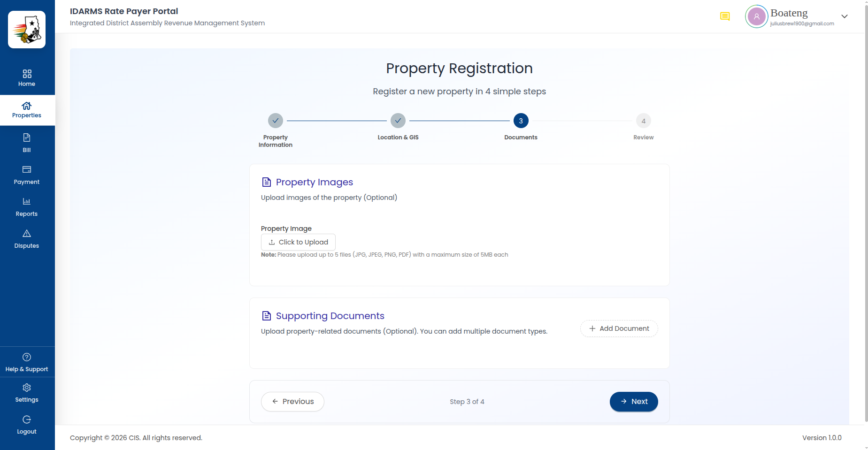Click the IDARMS portal logo
Viewport: 868px width, 450px height.
click(x=27, y=30)
